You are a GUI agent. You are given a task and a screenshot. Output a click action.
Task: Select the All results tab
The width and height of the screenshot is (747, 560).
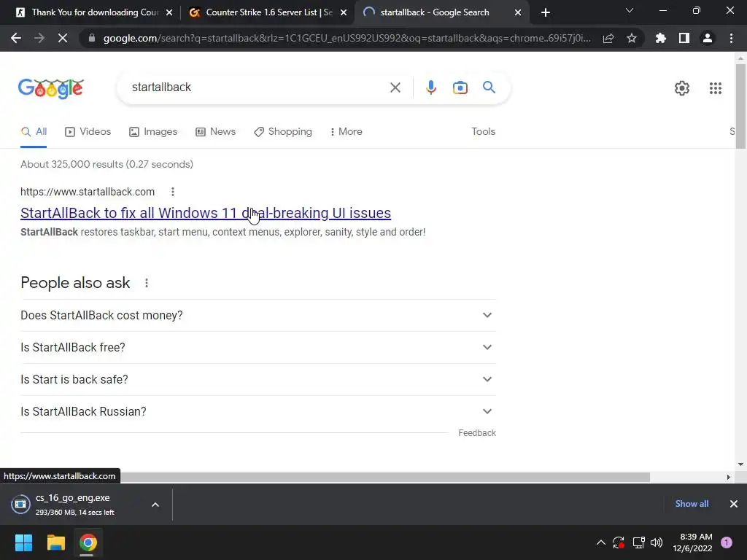34,132
